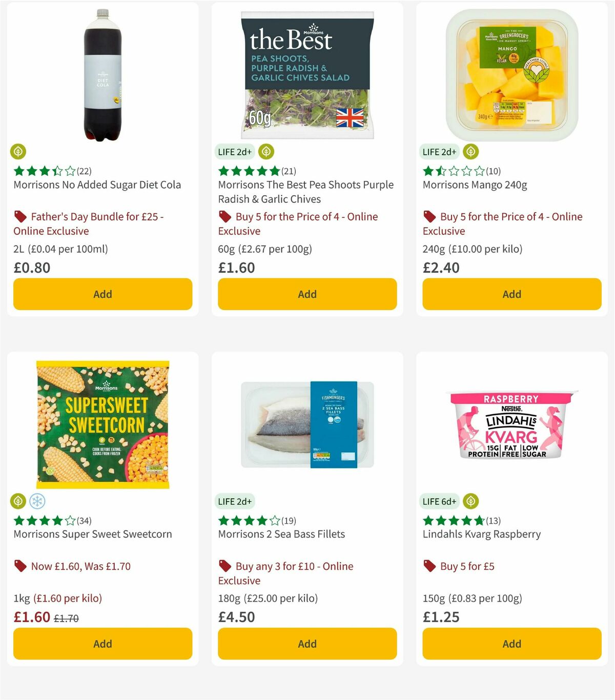Click the review count link (21) for Pea Shoots
The image size is (615, 700).
tap(289, 171)
